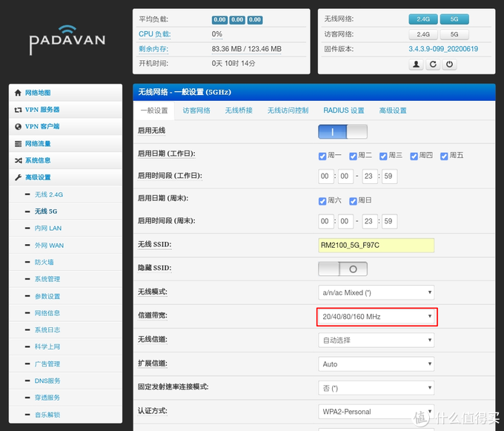504x431 pixels.
Task: Open the RADIUS 设置 tab
Action: click(x=343, y=111)
